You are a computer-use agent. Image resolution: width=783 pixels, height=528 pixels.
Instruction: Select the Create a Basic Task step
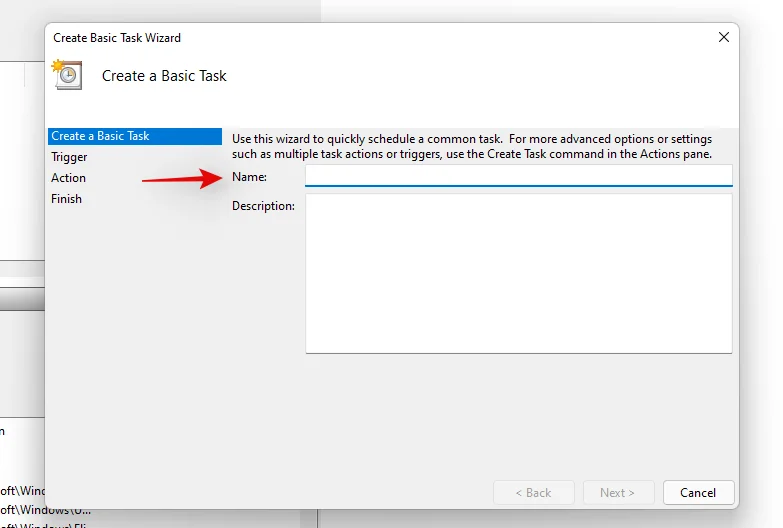pyautogui.click(x=135, y=136)
